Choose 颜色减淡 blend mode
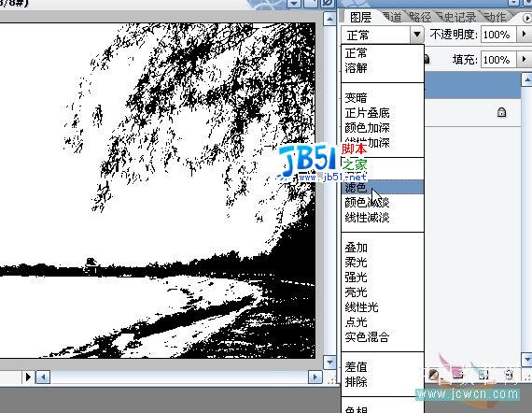 pos(383,203)
